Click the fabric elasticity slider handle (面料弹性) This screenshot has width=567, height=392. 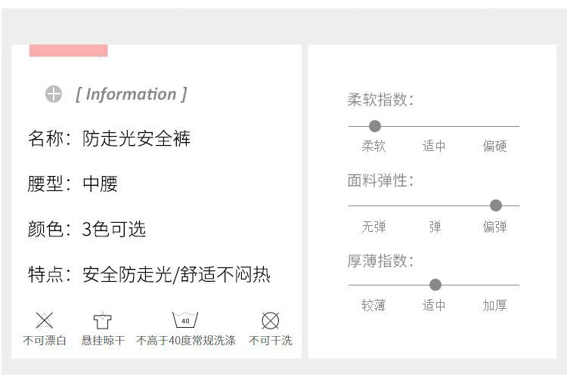[496, 205]
